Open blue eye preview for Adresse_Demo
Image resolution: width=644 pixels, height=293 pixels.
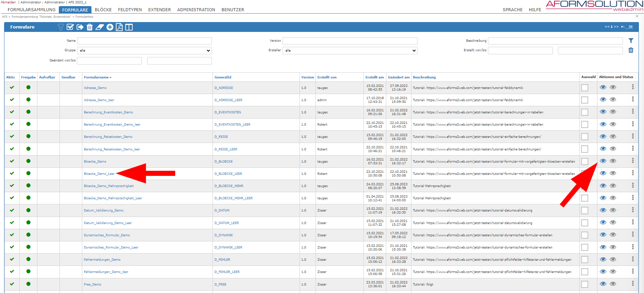pyautogui.click(x=603, y=87)
